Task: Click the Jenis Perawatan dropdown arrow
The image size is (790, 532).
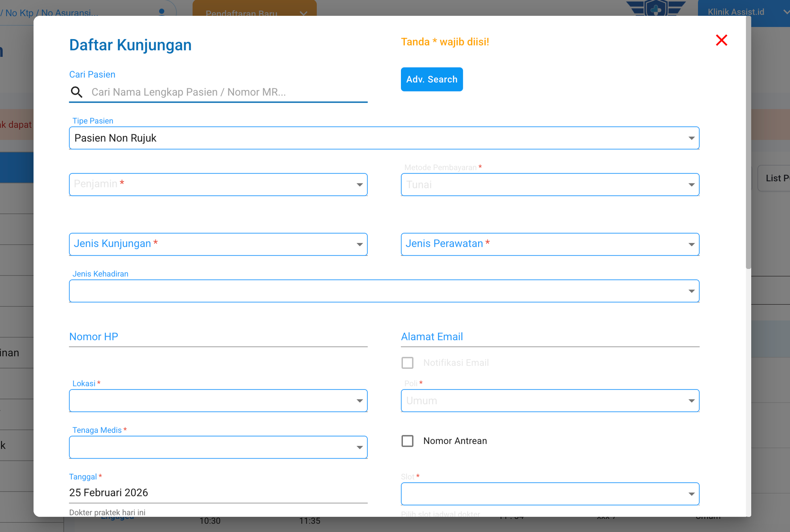Action: pos(691,244)
